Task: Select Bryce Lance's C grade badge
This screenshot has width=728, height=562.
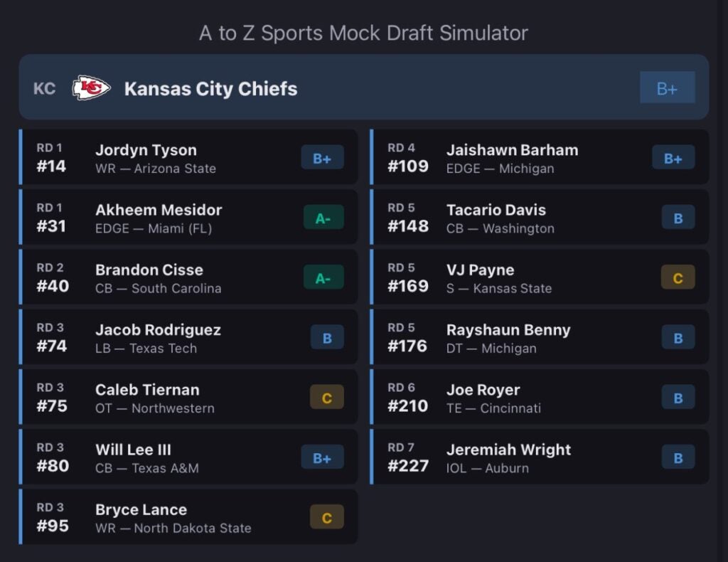Action: [x=326, y=517]
